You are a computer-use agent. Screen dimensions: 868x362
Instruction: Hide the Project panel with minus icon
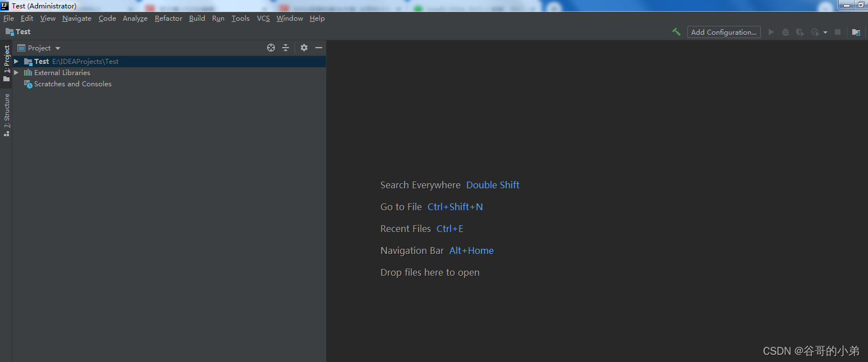click(319, 48)
